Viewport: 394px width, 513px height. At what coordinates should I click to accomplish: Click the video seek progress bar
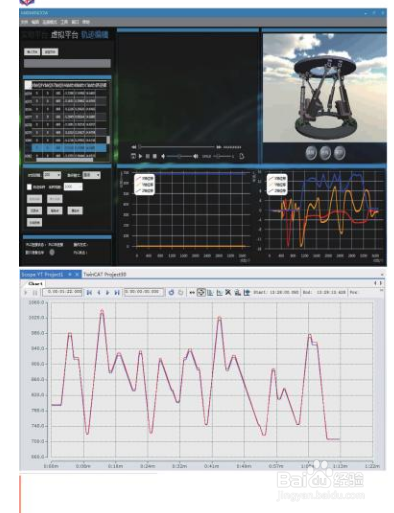(x=177, y=147)
